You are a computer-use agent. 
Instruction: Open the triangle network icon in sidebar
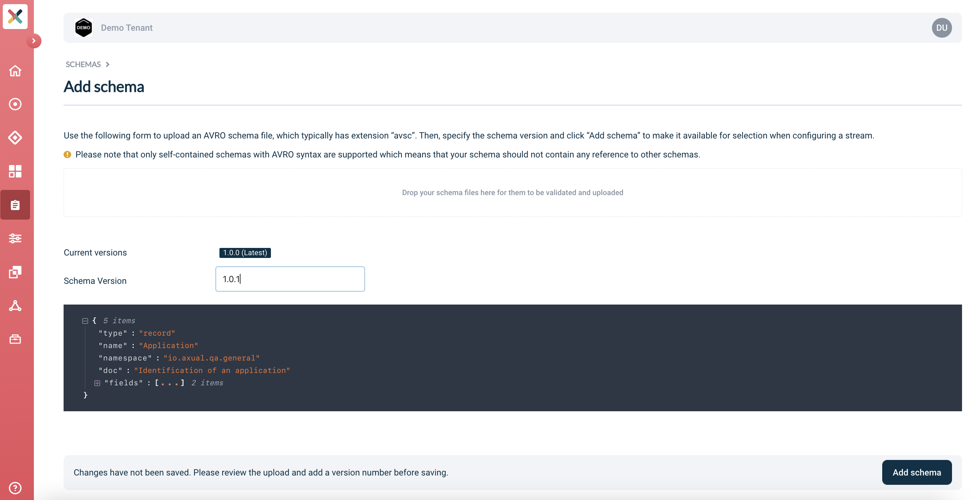[15, 306]
